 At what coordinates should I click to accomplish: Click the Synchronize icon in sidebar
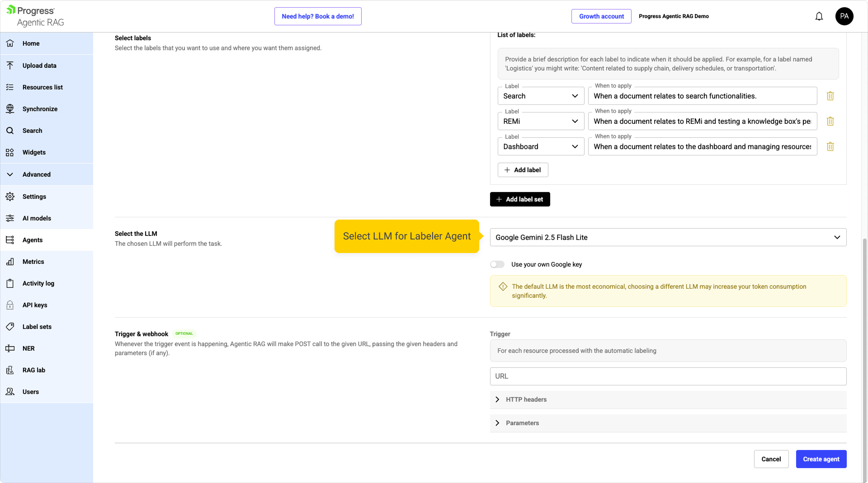(x=10, y=109)
